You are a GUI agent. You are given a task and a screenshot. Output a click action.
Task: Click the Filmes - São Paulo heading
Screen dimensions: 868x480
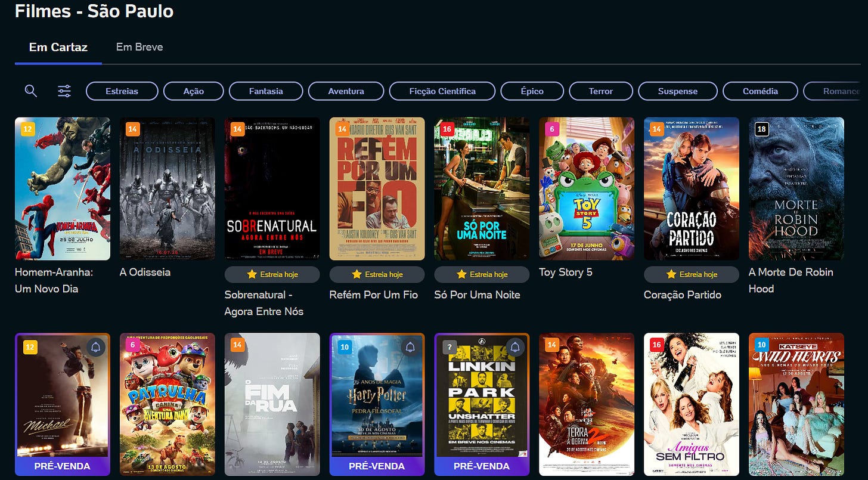94,11
